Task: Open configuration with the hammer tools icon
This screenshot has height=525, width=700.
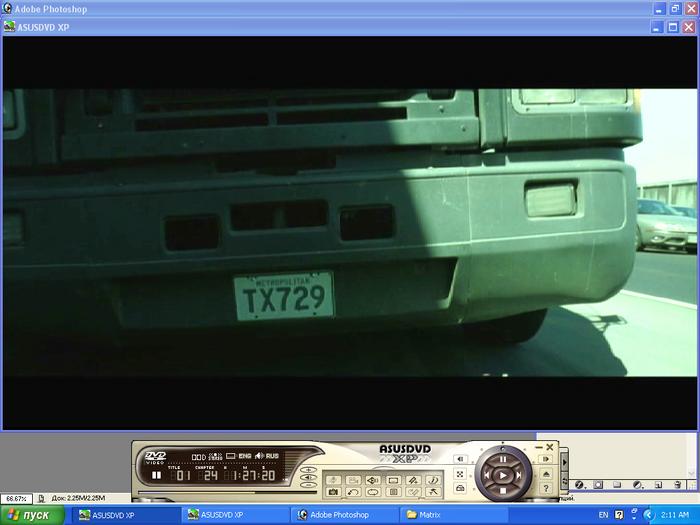Action: click(432, 492)
